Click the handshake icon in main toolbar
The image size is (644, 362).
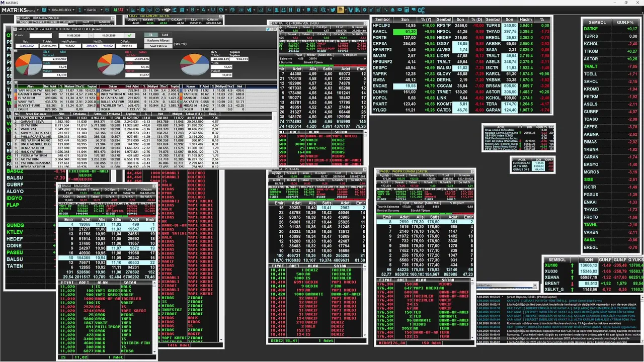[x=167, y=10]
